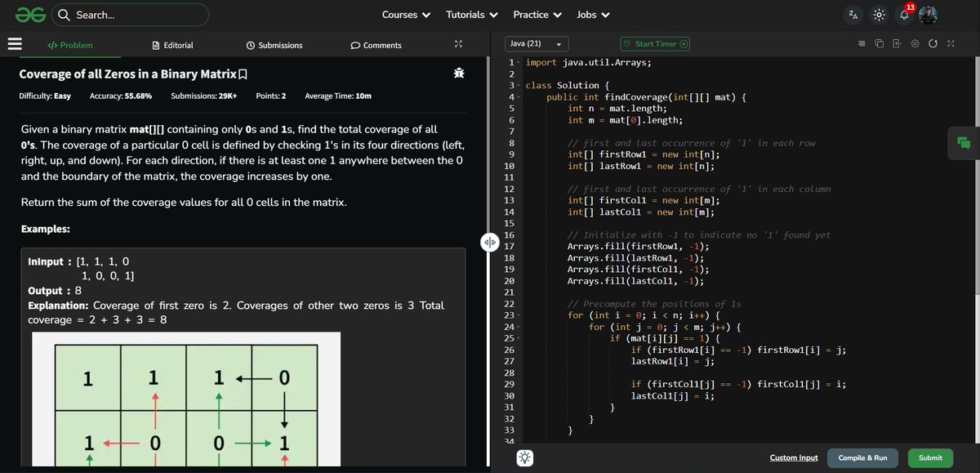Image resolution: width=980 pixels, height=473 pixels.
Task: Toggle light theme with sun icon
Action: [879, 15]
